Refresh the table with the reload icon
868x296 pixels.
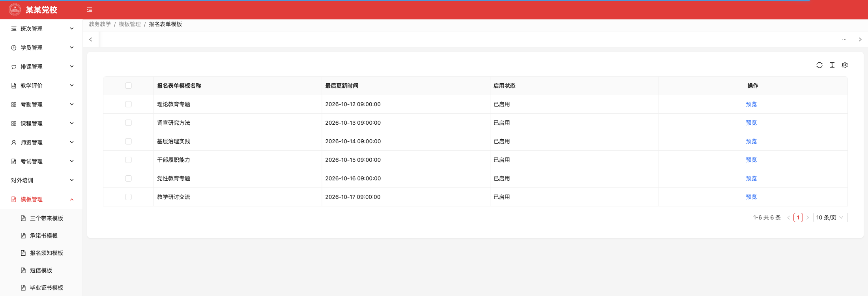tap(819, 65)
